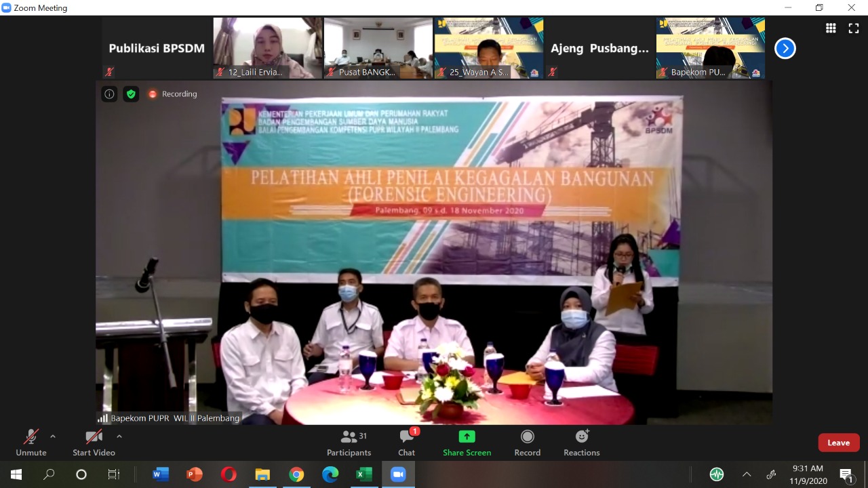This screenshot has width=868, height=488.
Task: Open Opera browser from taskbar
Action: coord(229,474)
